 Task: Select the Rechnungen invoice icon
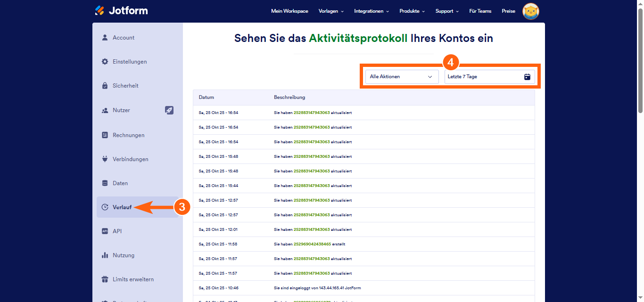105,135
